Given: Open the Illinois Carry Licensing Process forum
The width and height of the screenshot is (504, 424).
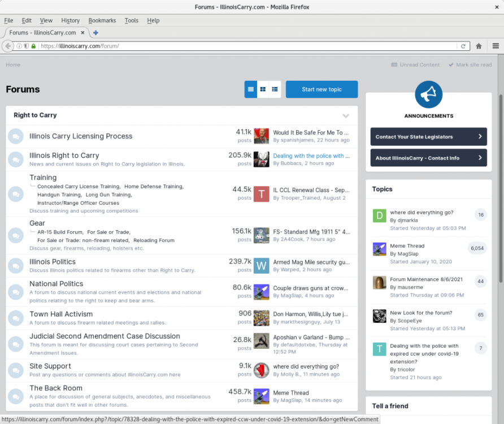Looking at the screenshot, I should tap(81, 136).
